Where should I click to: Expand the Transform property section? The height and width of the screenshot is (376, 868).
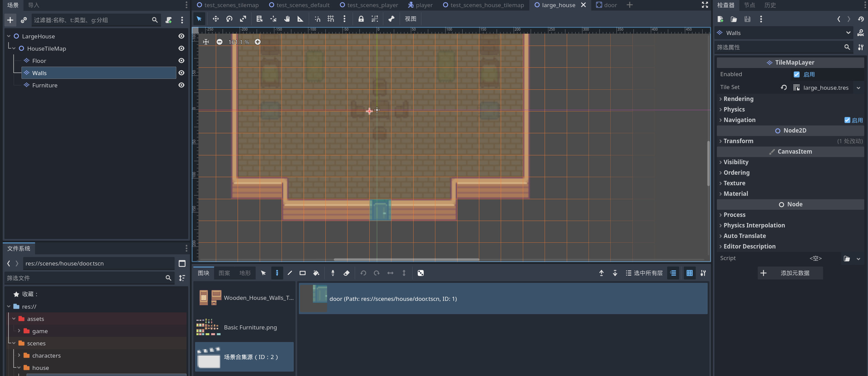[738, 141]
